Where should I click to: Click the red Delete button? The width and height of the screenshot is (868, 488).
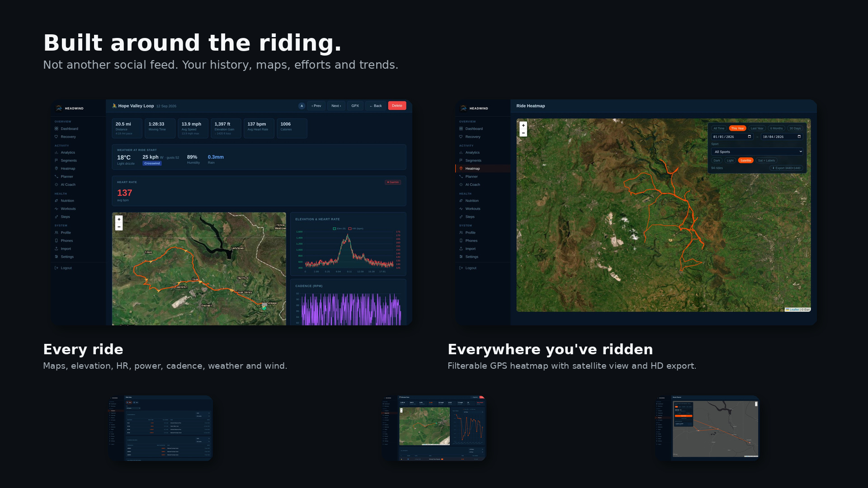tap(397, 106)
